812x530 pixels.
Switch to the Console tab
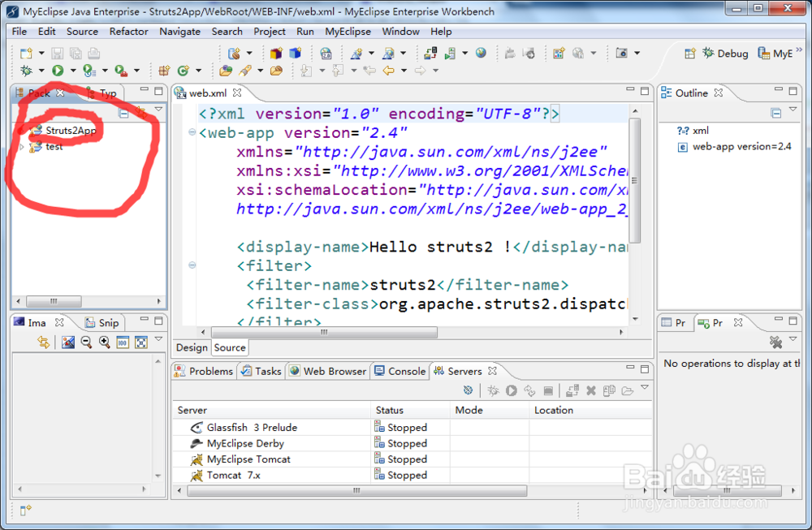pyautogui.click(x=400, y=371)
